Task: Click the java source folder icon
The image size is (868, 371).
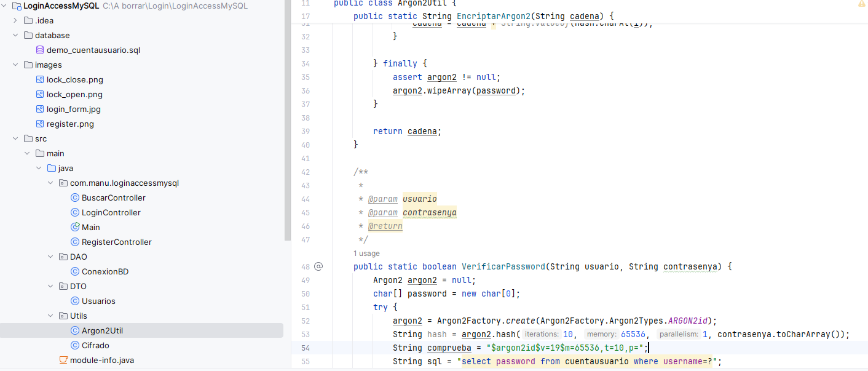Action: point(52,168)
